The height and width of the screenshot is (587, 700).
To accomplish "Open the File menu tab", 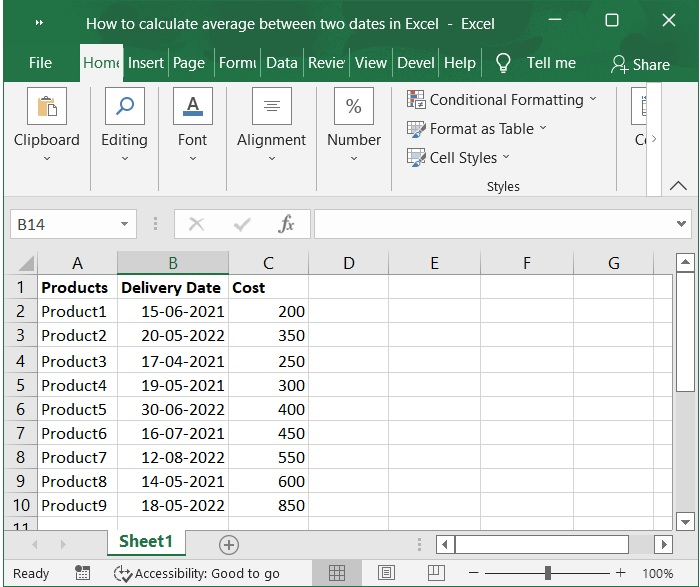I will pos(40,63).
